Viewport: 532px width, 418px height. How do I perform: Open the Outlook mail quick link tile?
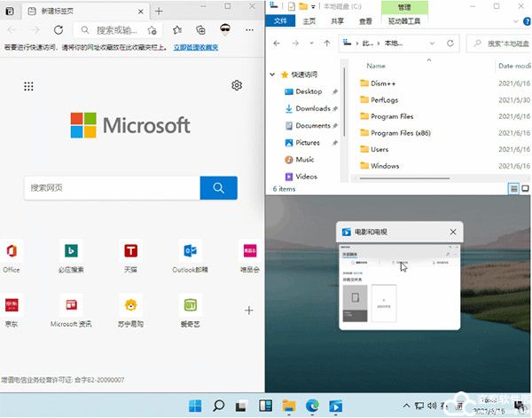tap(190, 256)
